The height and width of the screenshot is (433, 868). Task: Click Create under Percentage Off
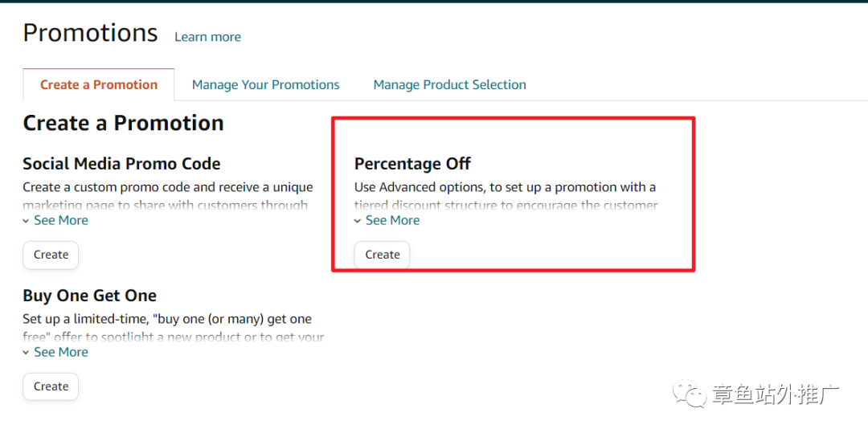pyautogui.click(x=383, y=255)
